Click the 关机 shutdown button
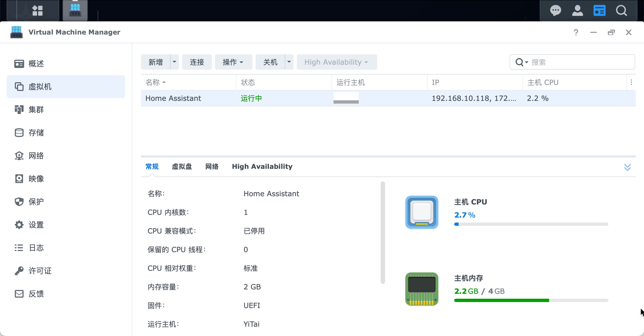644x336 pixels. tap(270, 62)
